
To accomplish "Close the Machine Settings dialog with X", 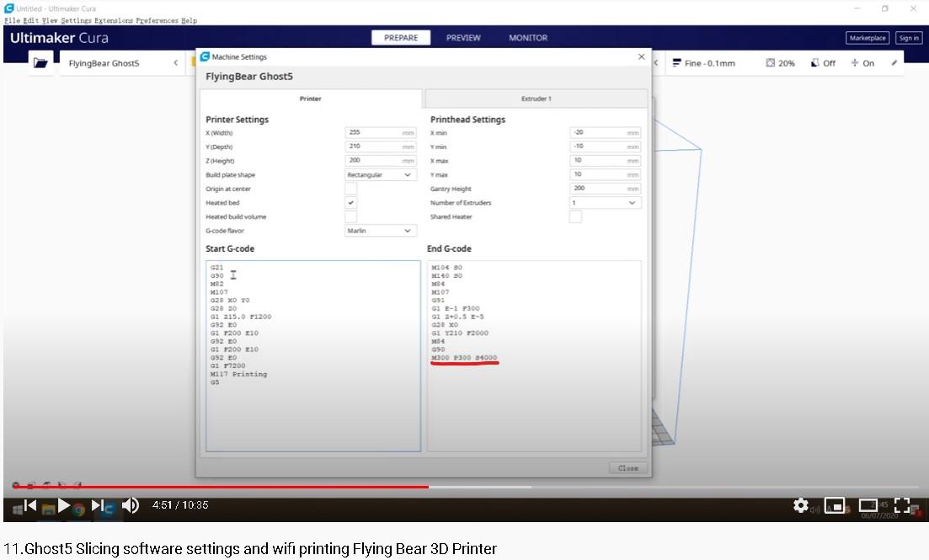I will coord(641,57).
